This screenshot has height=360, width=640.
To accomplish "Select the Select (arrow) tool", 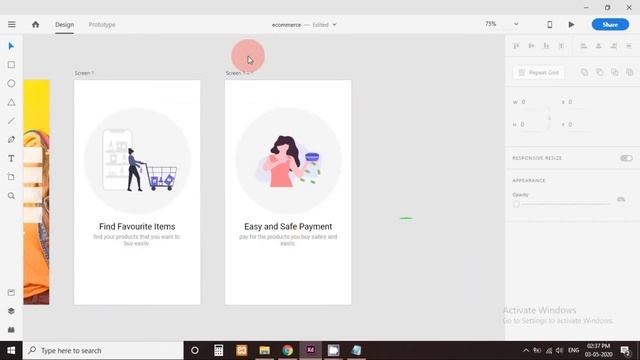I will click(11, 46).
